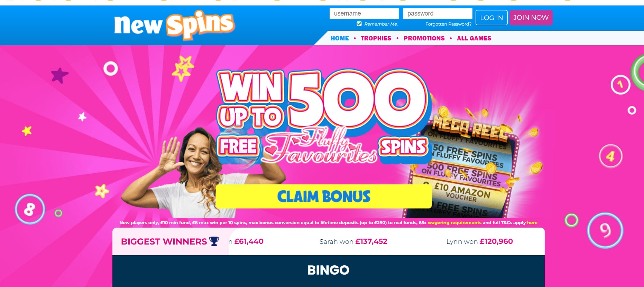Open the Trophies menu item

pyautogui.click(x=376, y=38)
